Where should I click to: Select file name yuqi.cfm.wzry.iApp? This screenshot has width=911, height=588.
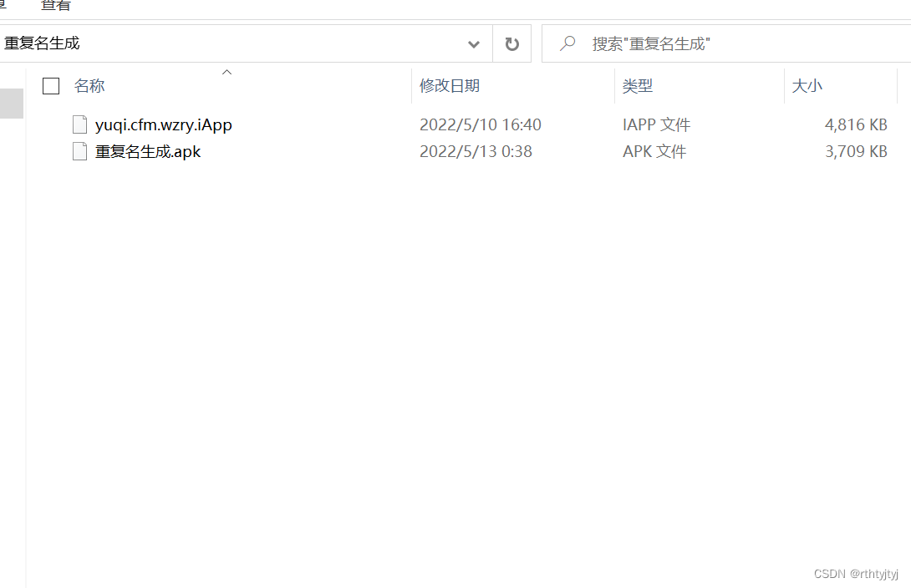point(164,124)
